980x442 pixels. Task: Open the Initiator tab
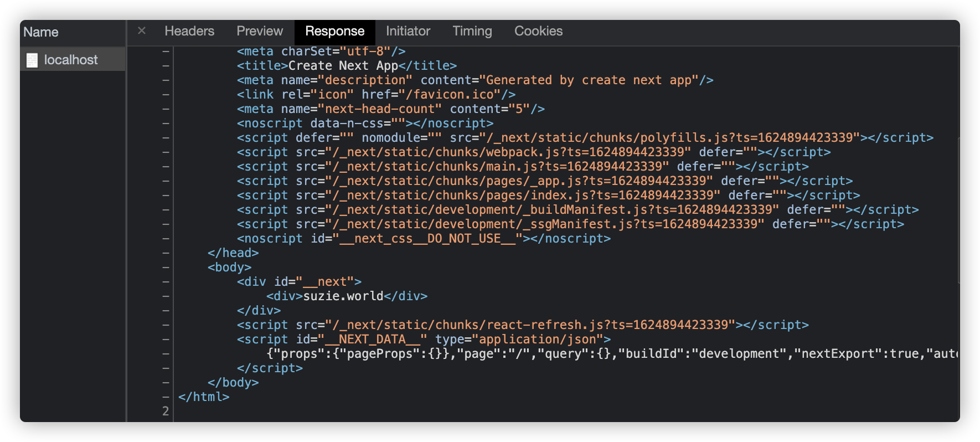tap(408, 31)
